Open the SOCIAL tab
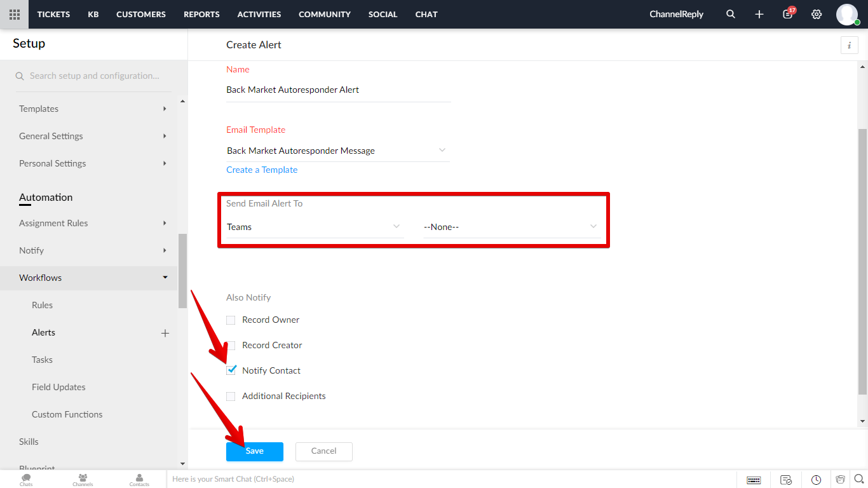 pyautogui.click(x=383, y=14)
